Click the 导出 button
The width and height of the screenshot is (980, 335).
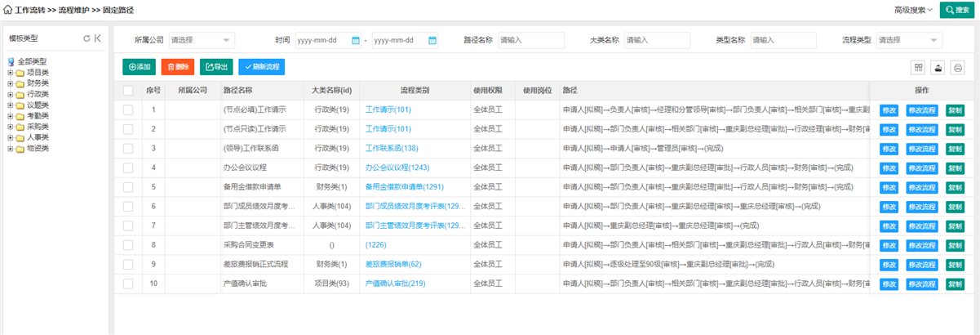216,67
